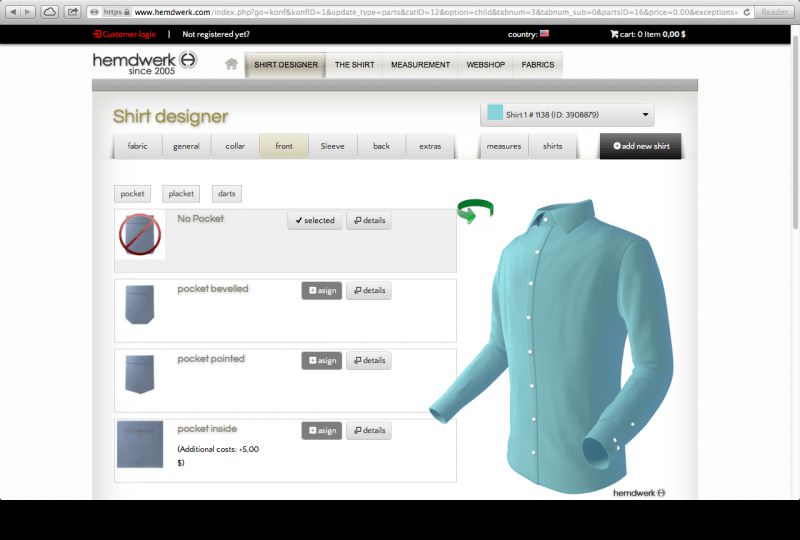
Task: Switch to Sleeve tab
Action: click(333, 146)
